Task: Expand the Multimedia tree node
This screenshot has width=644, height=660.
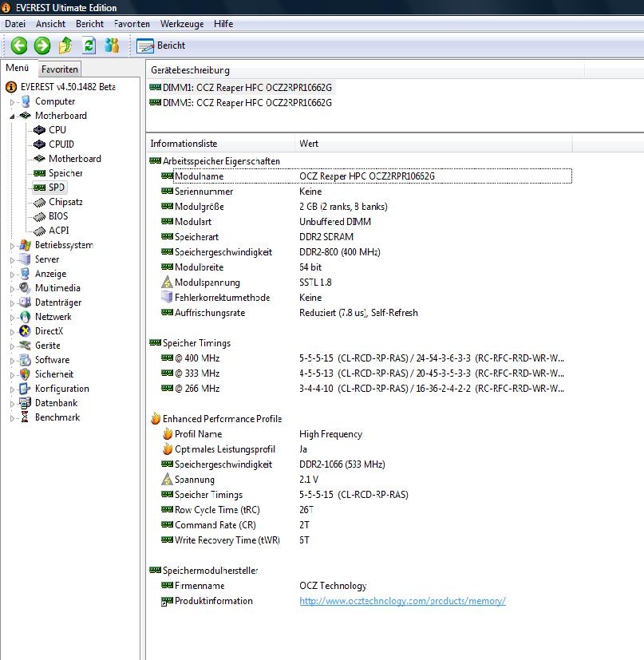Action: pyautogui.click(x=12, y=289)
